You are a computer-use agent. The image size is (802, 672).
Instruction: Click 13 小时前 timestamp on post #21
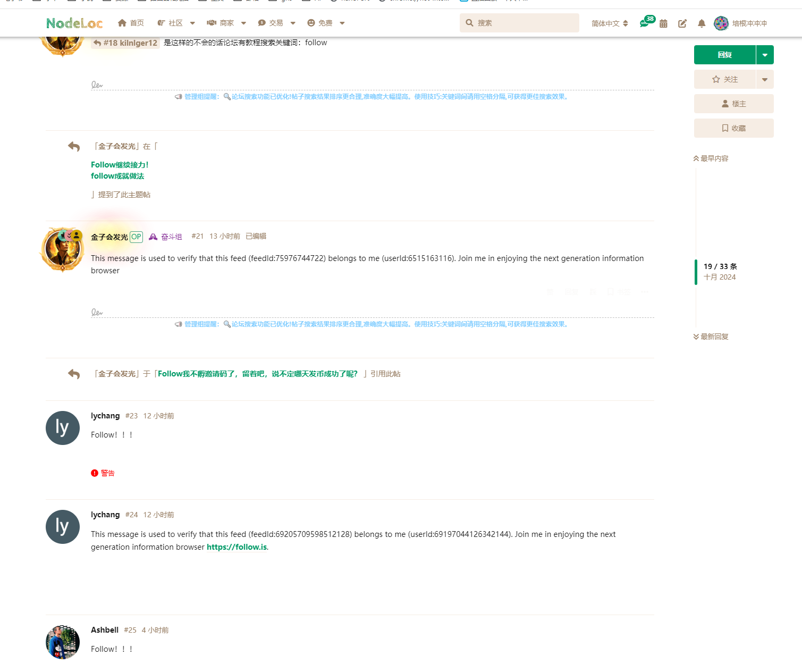pyautogui.click(x=225, y=236)
